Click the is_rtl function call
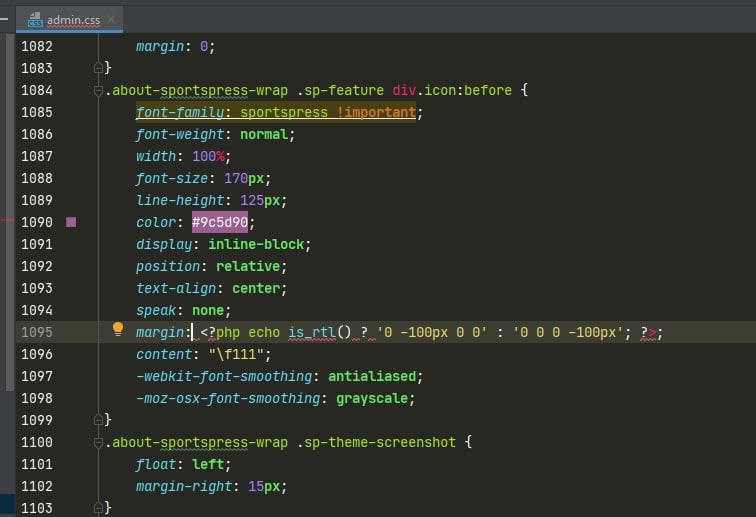 [320, 332]
